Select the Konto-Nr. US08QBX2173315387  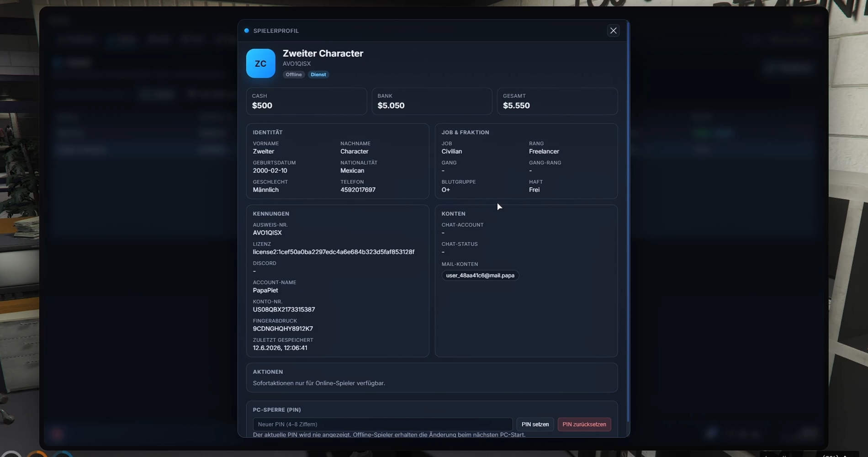tap(284, 309)
